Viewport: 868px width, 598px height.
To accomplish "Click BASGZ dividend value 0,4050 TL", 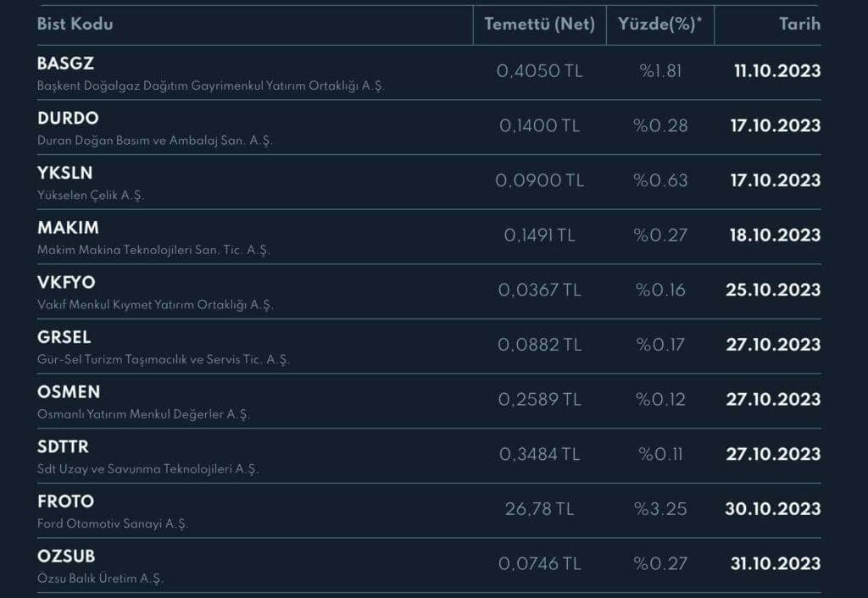I will click(539, 71).
